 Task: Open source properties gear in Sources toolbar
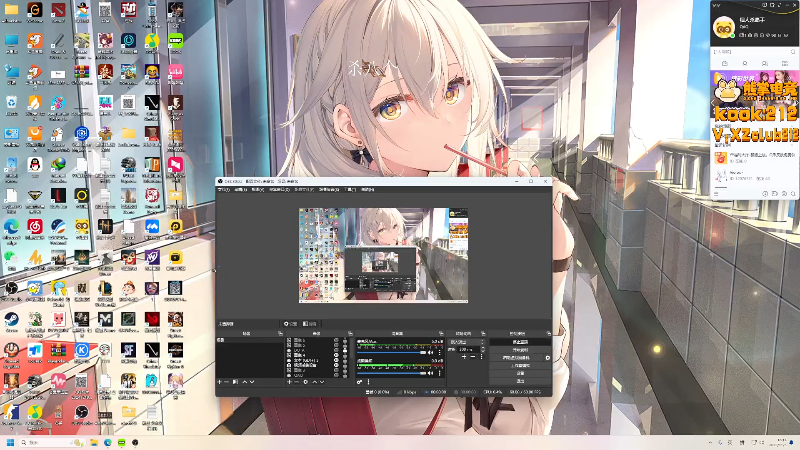[x=306, y=382]
